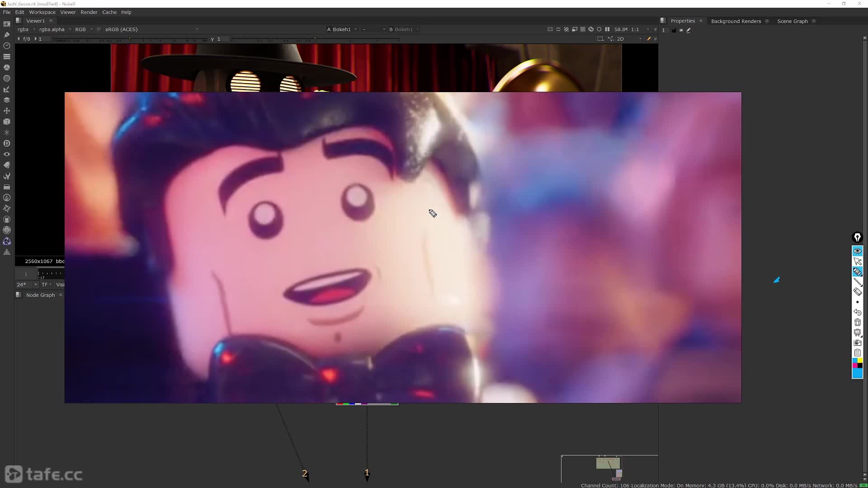Viewport: 868px width, 488px height.
Task: Open the Draw nodes toolbar icon
Action: tap(7, 35)
